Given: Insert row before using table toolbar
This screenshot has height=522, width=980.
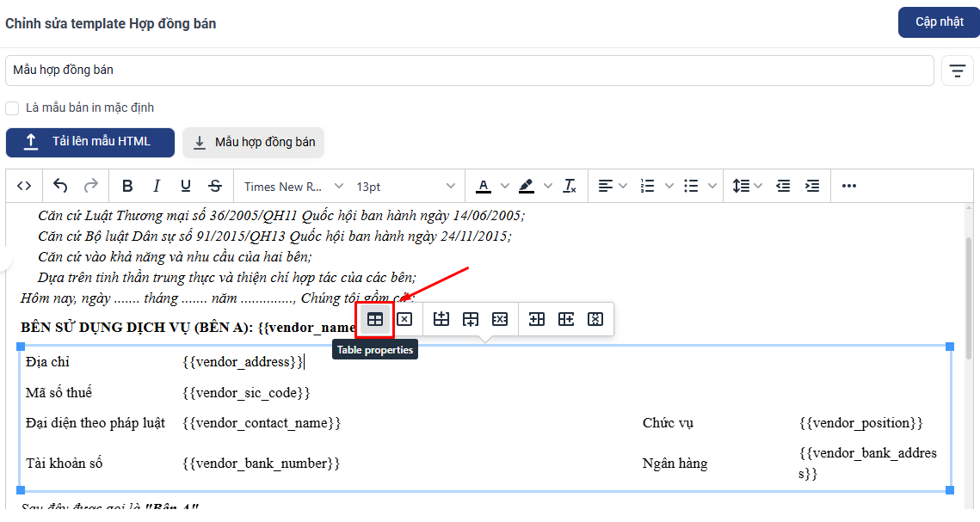Looking at the screenshot, I should 441,319.
